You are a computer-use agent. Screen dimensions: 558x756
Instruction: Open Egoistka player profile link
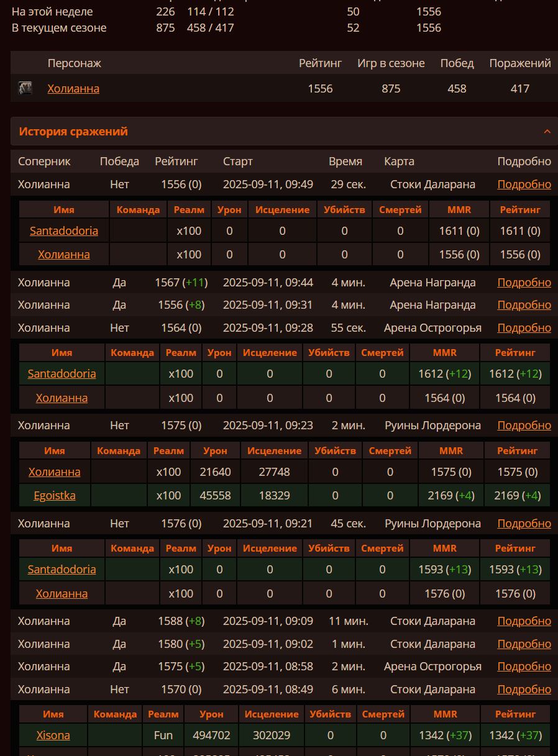pyautogui.click(x=55, y=496)
